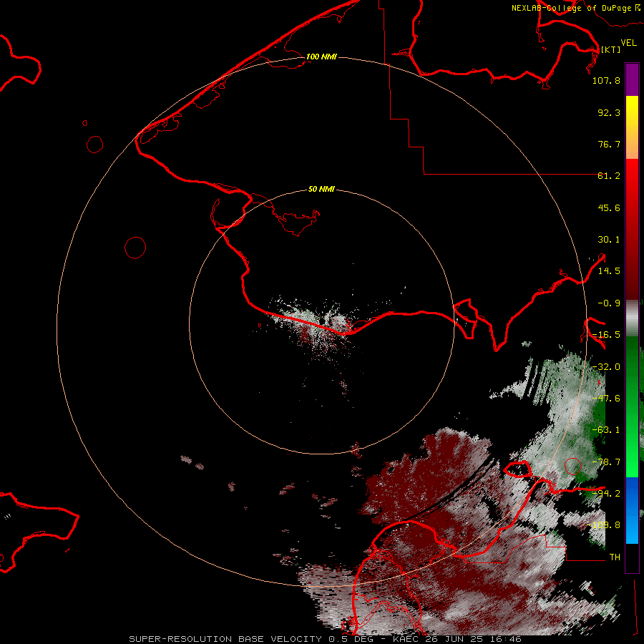This screenshot has height=644, width=644.
Task: Click the 61.2 velocity scale value
Action: click(x=609, y=176)
